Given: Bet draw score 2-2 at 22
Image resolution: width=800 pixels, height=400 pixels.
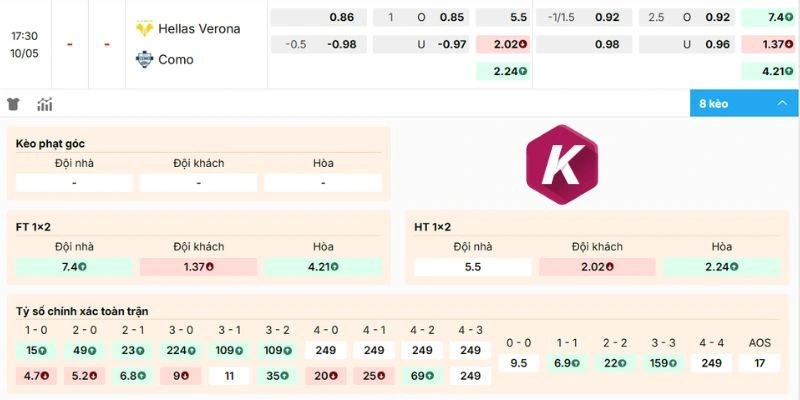Looking at the screenshot, I should [x=615, y=363].
